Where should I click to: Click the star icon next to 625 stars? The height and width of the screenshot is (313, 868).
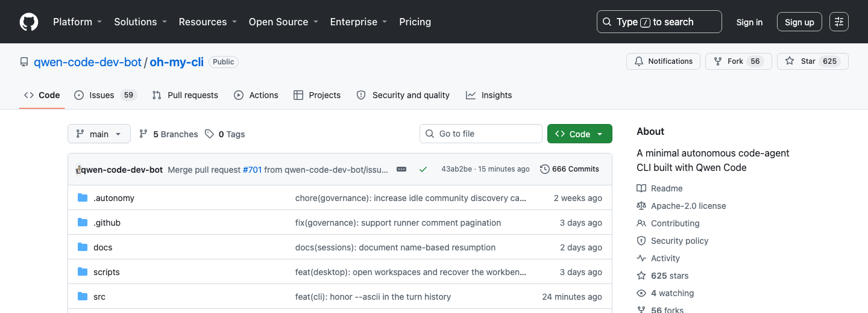coord(641,276)
